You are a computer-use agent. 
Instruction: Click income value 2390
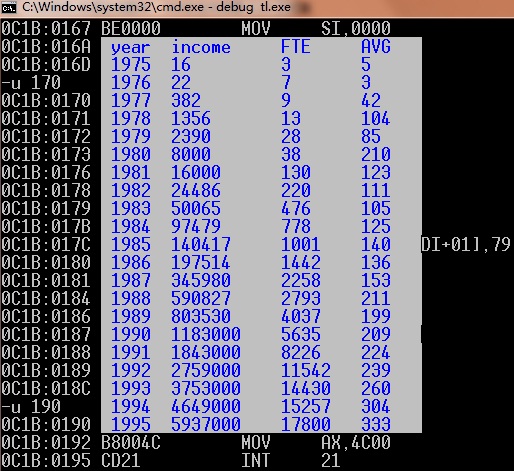191,136
